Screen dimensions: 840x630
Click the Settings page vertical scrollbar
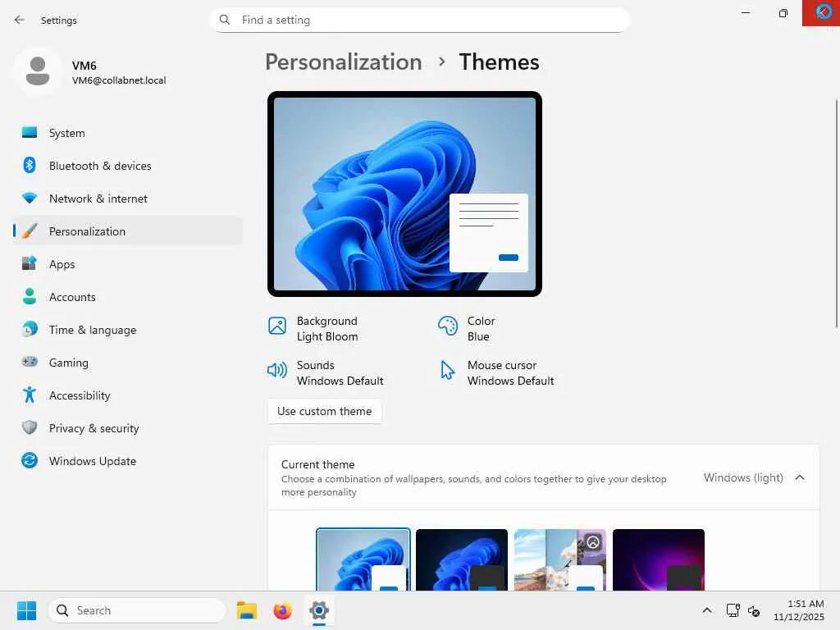(836, 213)
